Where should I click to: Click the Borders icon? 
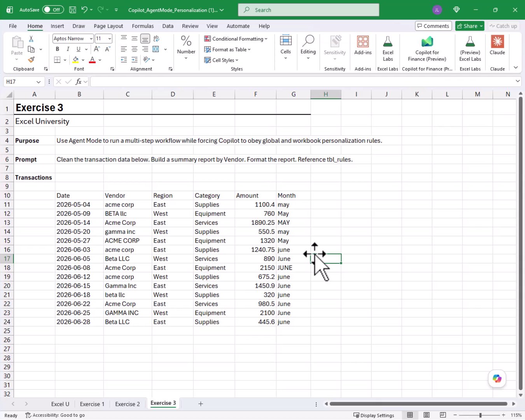coord(57,60)
